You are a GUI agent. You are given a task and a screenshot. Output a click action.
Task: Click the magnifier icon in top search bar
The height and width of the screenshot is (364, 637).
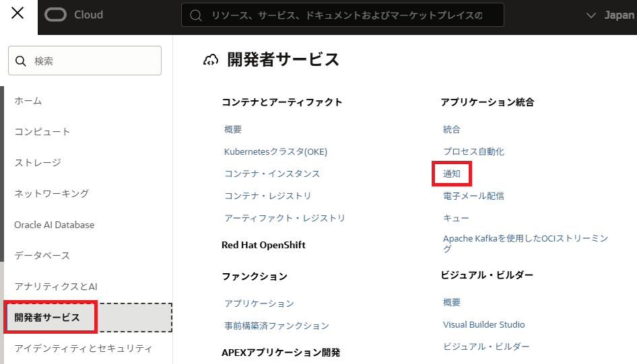196,15
